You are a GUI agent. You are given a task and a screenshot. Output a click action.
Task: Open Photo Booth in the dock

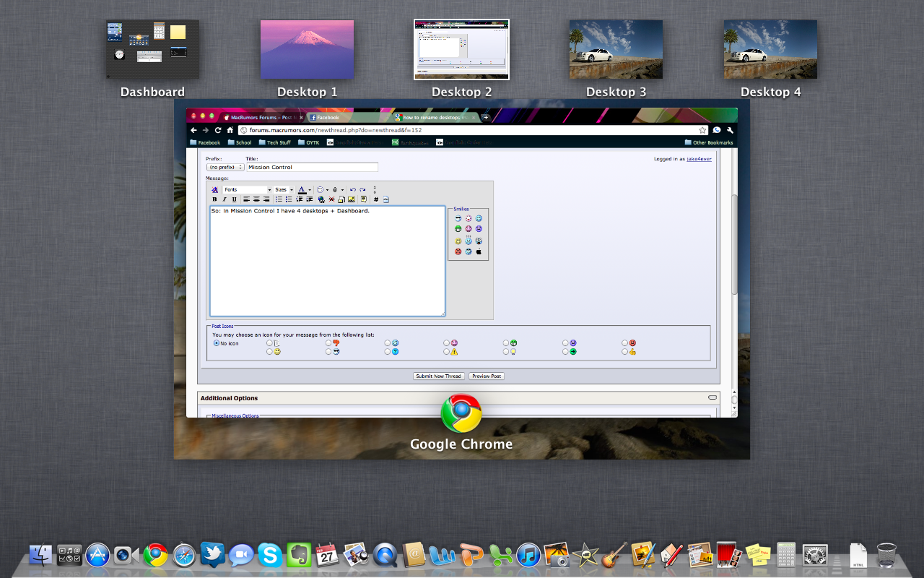729,555
